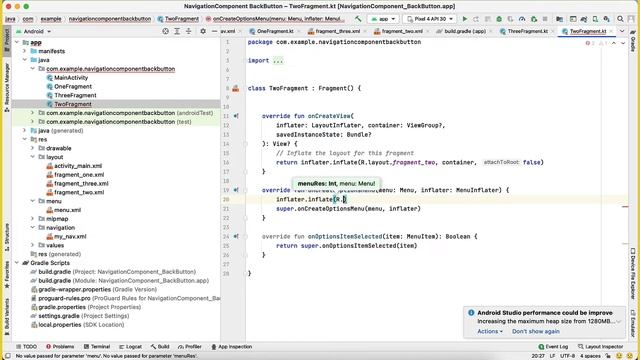Screen dimensions: 640x360
Task: Open the Android project view dropdown
Action: point(33,31)
